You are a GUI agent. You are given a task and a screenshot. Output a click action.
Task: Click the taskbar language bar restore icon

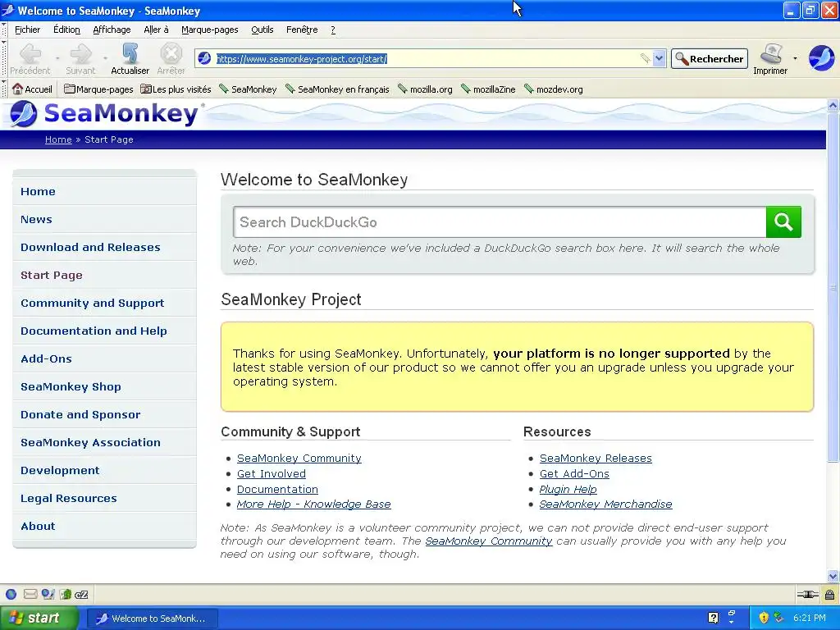(x=732, y=614)
